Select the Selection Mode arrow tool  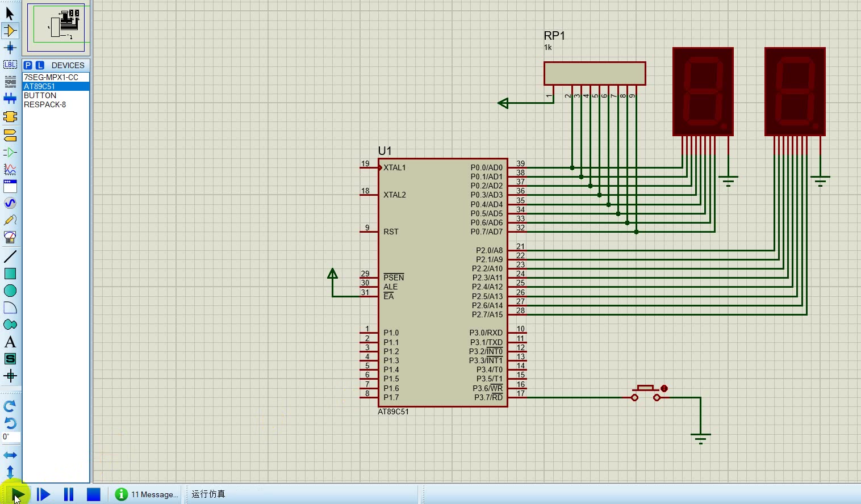[10, 14]
